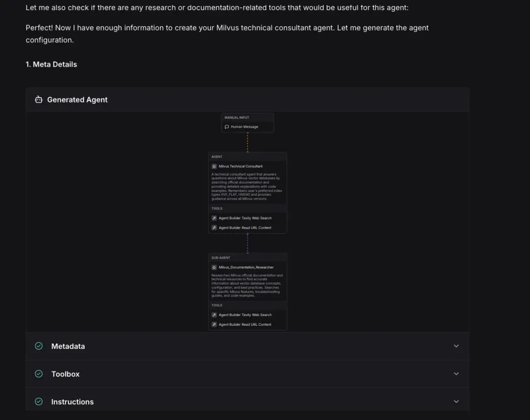
Task: Expand the Instructions section chevron
Action: point(456,401)
